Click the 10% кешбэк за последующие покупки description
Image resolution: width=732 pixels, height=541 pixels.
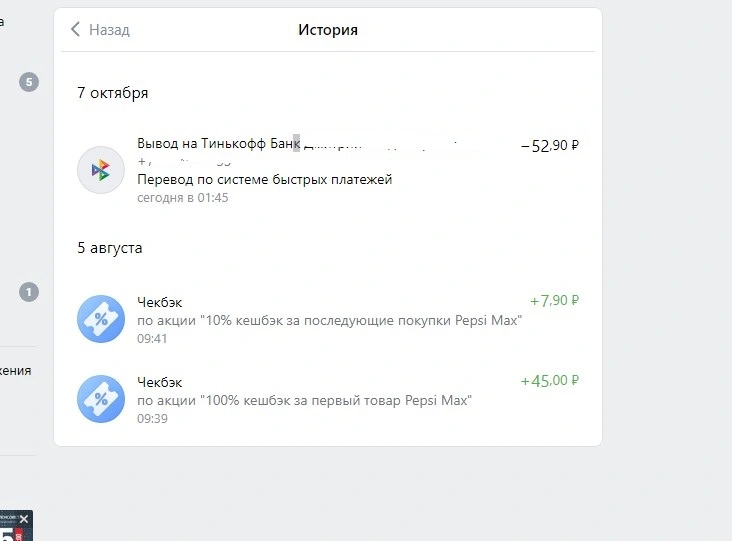[330, 321]
